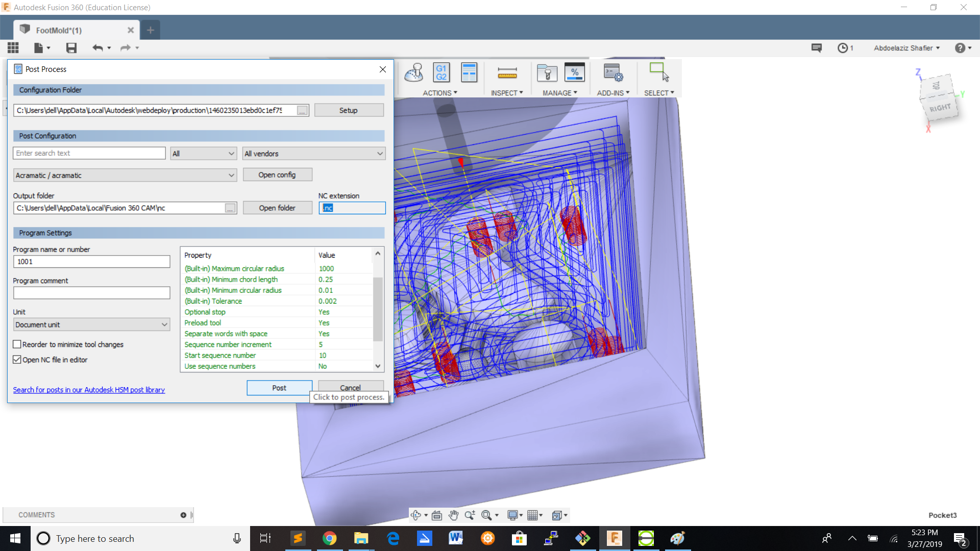
Task: Switch to the FootMold document tab
Action: 59,30
